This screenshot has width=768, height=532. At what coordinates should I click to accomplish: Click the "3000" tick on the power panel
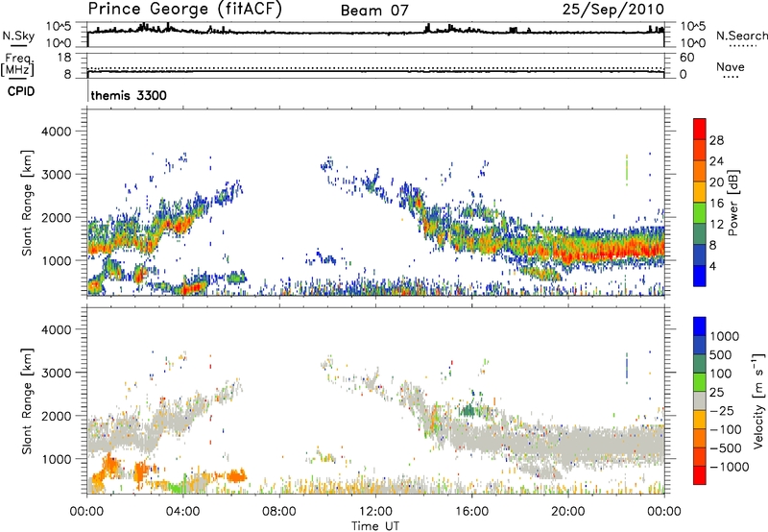coord(56,175)
